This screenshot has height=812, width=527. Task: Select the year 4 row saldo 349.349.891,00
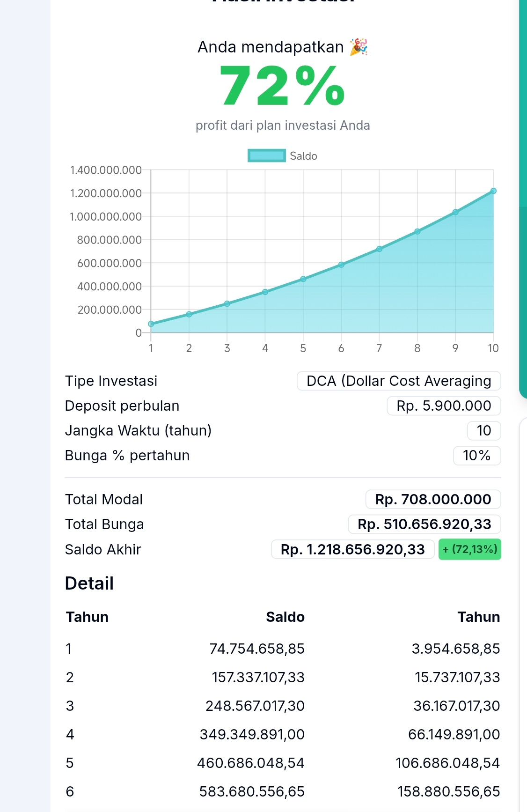(252, 734)
